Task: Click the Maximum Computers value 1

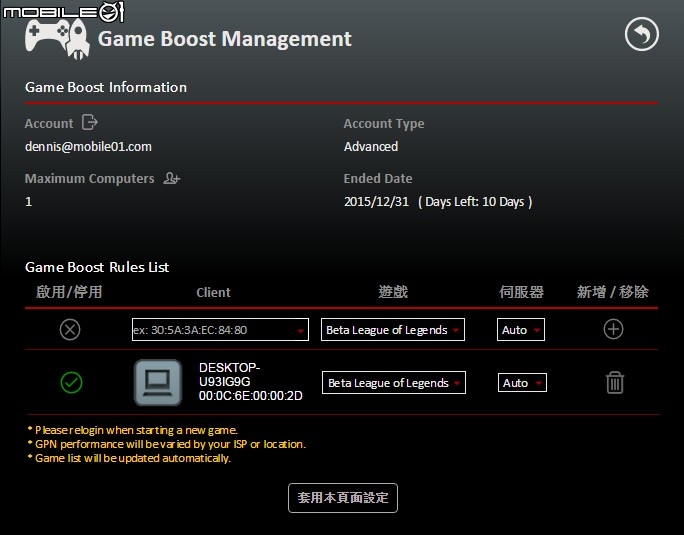Action: tap(28, 202)
